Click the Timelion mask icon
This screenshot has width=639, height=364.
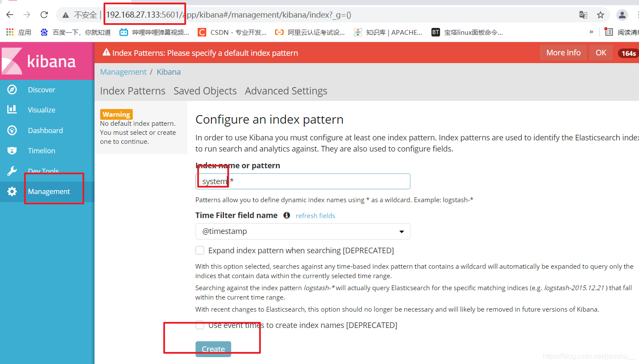tap(12, 151)
